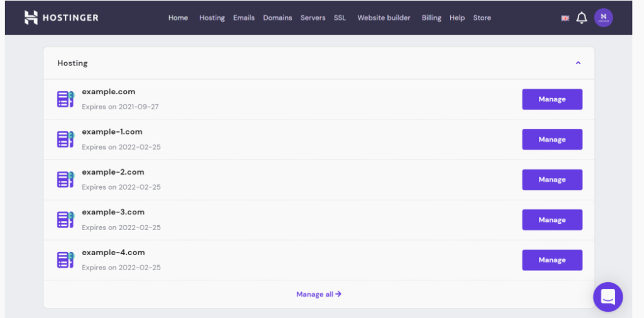
Task: Click the Hostinger logo
Action: (x=61, y=18)
